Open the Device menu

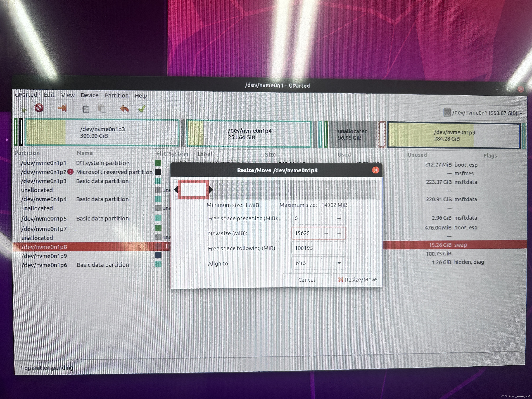coord(89,95)
